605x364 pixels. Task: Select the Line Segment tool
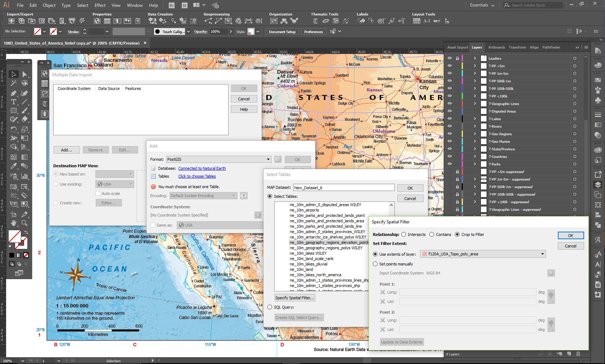click(x=24, y=102)
